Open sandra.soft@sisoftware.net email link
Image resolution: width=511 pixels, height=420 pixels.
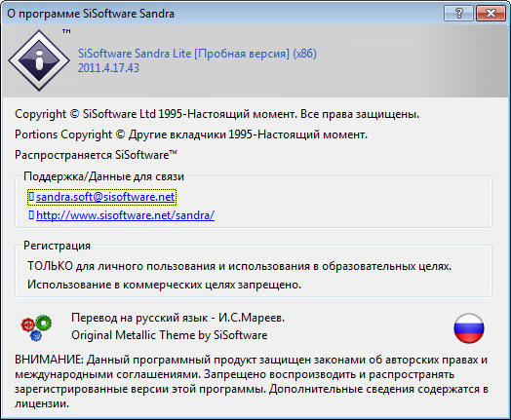(x=105, y=197)
